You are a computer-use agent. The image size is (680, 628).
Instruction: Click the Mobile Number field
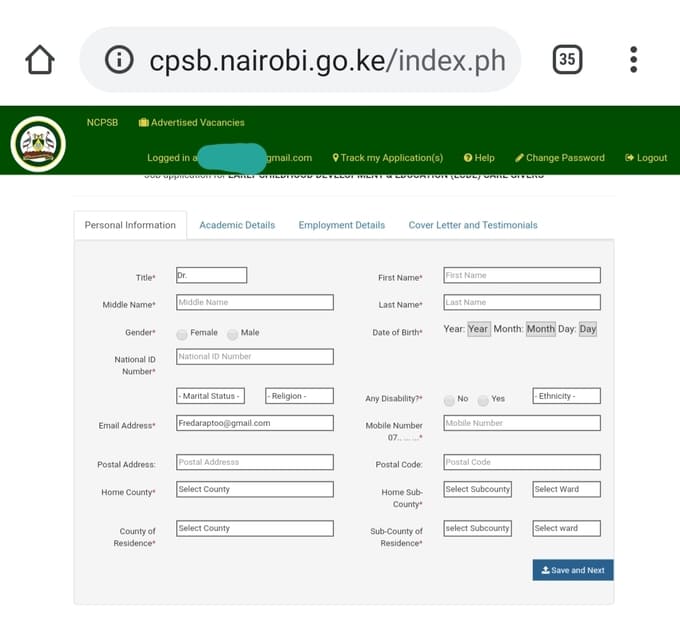[x=522, y=423]
